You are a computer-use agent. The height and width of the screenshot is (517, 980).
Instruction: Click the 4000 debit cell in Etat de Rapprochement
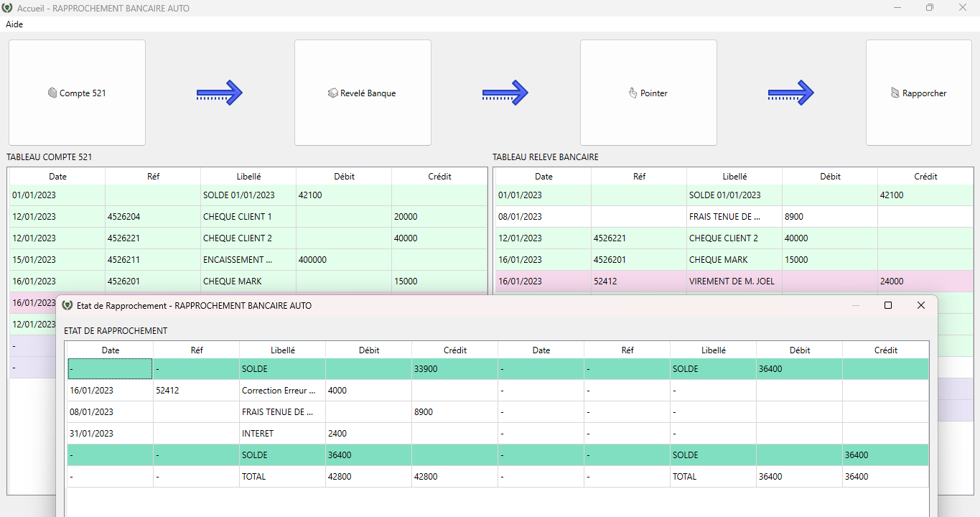369,391
